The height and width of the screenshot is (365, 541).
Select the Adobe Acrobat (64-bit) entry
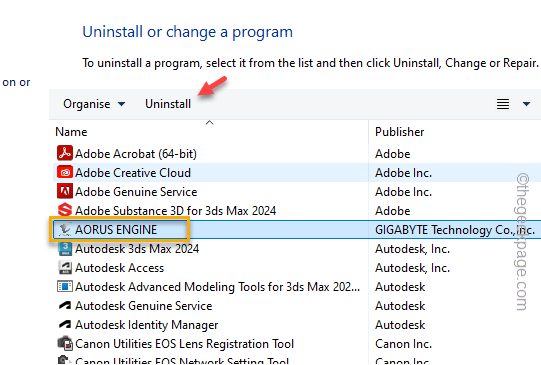[x=136, y=154]
